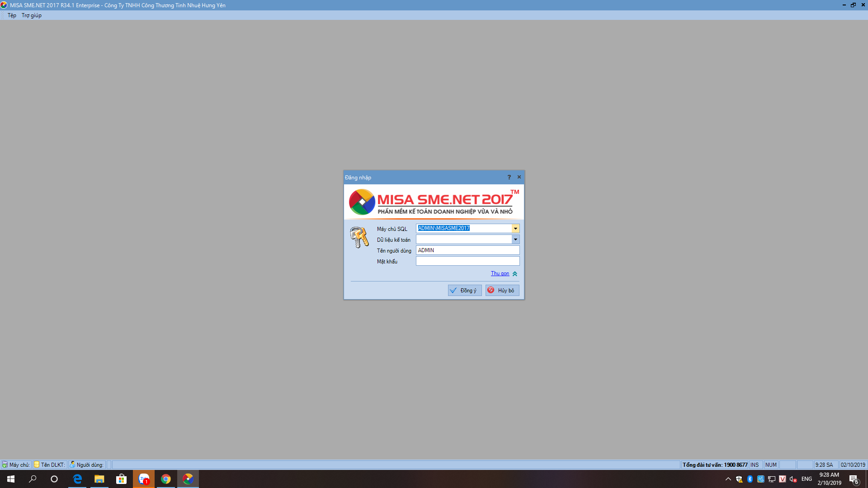Cancel login with Hủy bỏ button

point(502,290)
